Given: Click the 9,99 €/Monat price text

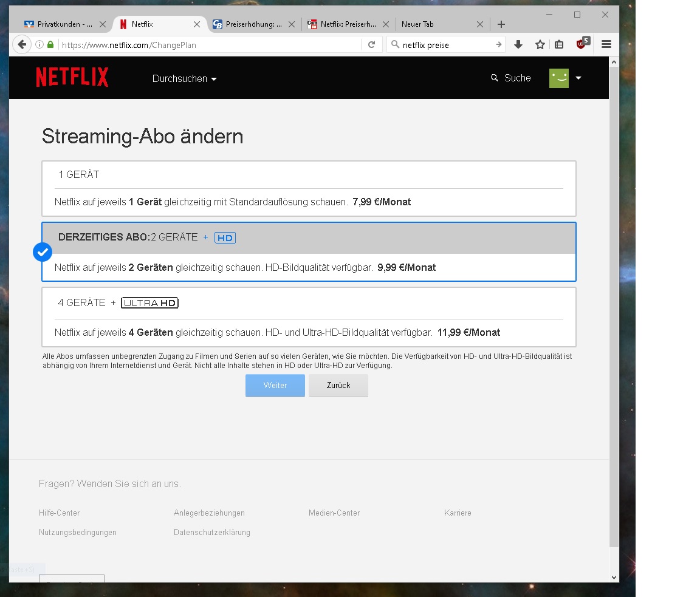Looking at the screenshot, I should pos(407,267).
